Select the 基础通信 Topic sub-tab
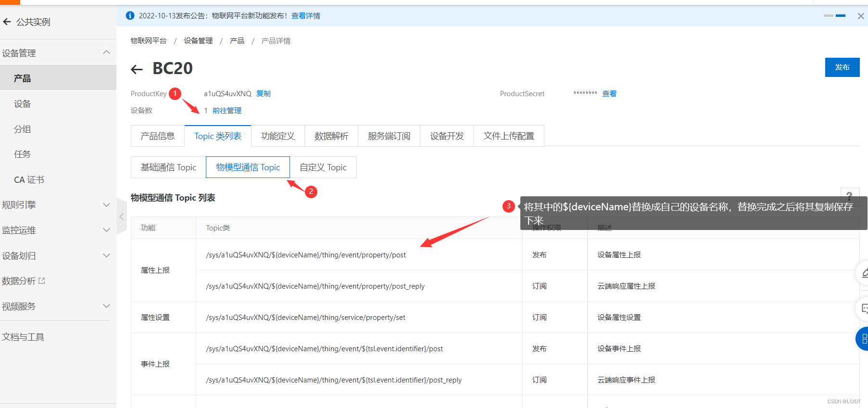This screenshot has height=408, width=868. [x=168, y=167]
